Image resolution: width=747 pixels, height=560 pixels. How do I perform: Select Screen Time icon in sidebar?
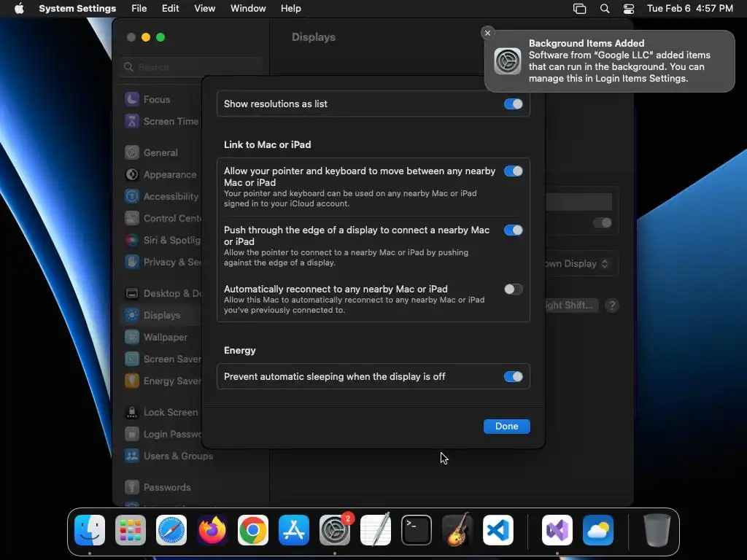click(x=132, y=121)
